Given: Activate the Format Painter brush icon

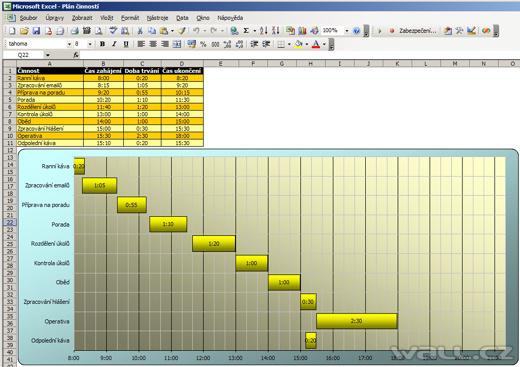Looking at the screenshot, I should (x=182, y=31).
